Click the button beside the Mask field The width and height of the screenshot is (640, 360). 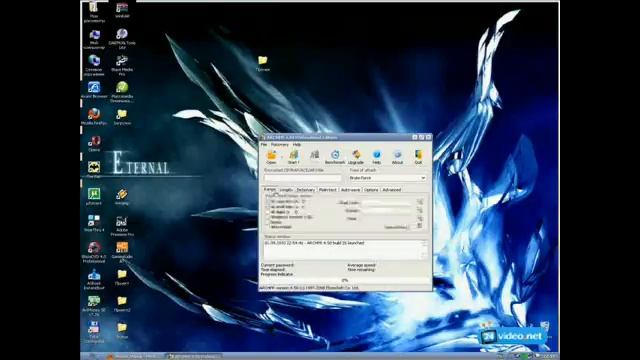tap(420, 219)
